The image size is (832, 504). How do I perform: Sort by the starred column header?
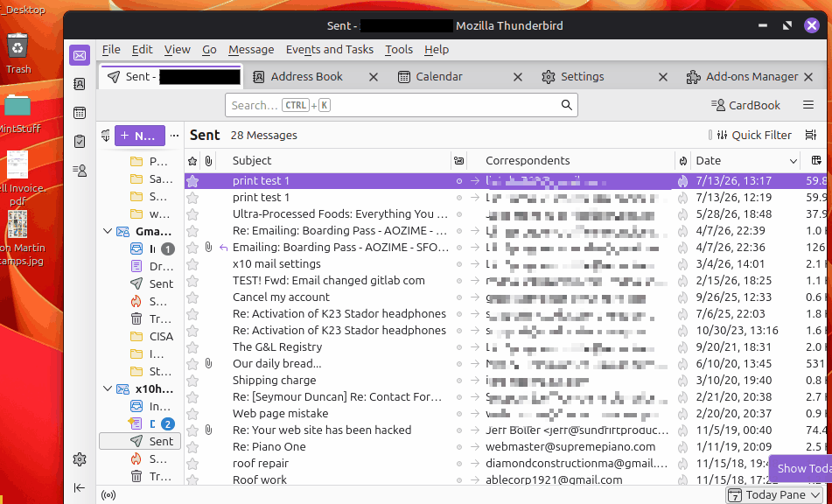click(x=192, y=161)
